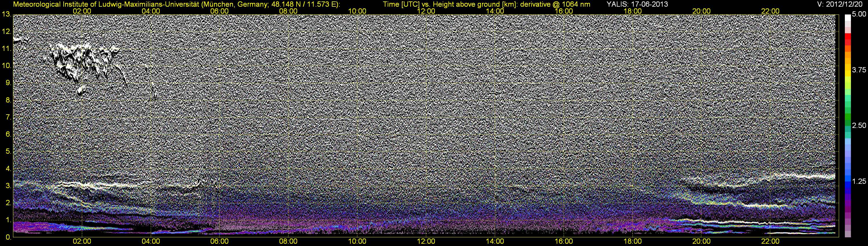Click the 04:00 label on the bottom time axis

point(151,242)
